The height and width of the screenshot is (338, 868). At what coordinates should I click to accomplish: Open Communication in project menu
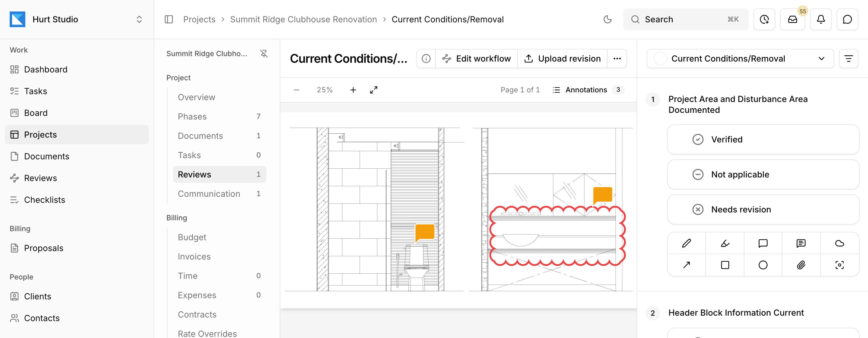[219, 194]
